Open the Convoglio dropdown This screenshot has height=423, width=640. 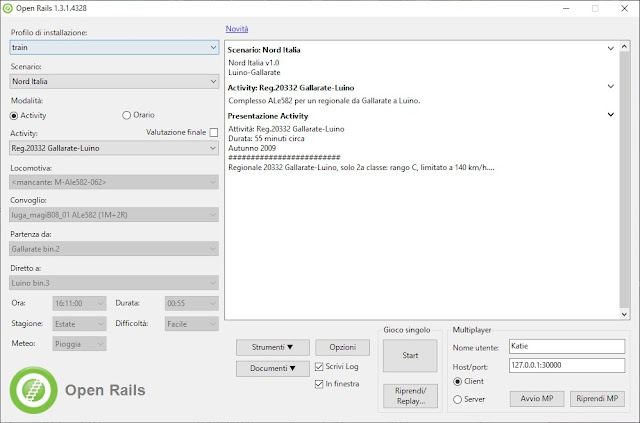click(114, 215)
